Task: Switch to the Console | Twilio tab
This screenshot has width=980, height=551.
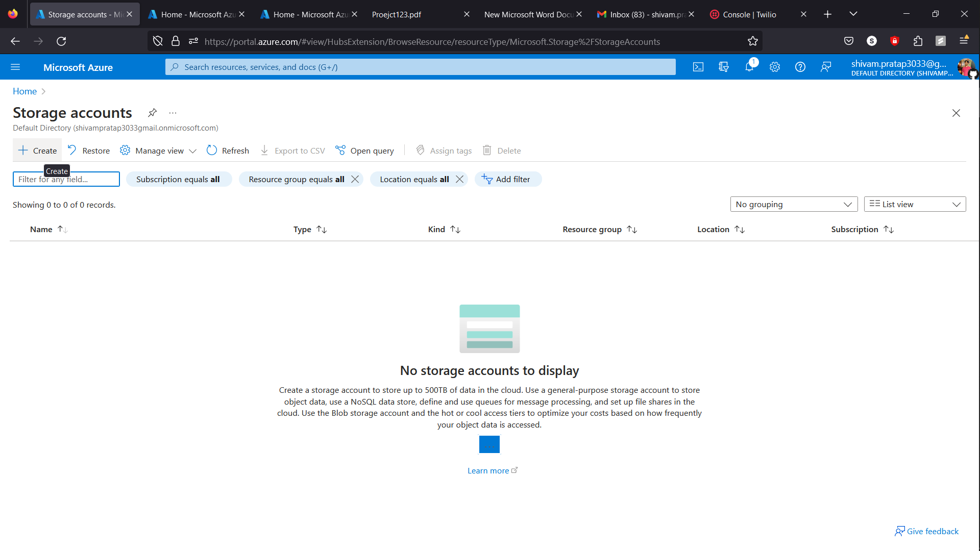Action: tap(748, 14)
